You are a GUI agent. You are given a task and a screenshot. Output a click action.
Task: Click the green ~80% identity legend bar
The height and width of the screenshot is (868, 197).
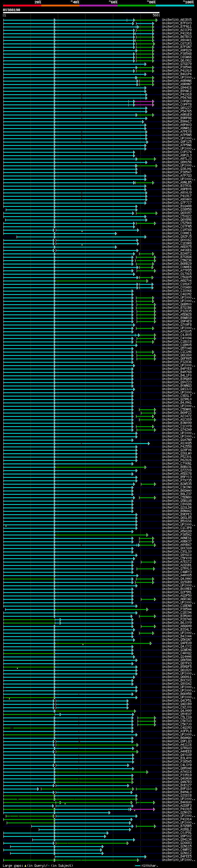(137, 6)
